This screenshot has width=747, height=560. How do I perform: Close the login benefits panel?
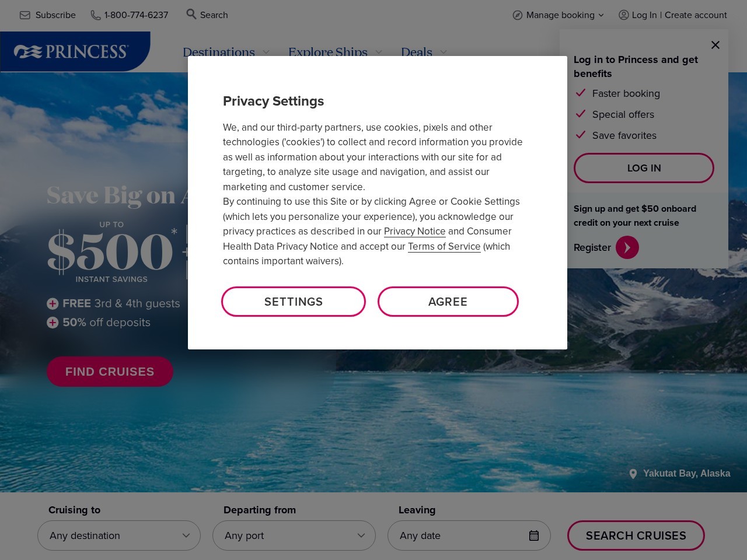tap(715, 45)
